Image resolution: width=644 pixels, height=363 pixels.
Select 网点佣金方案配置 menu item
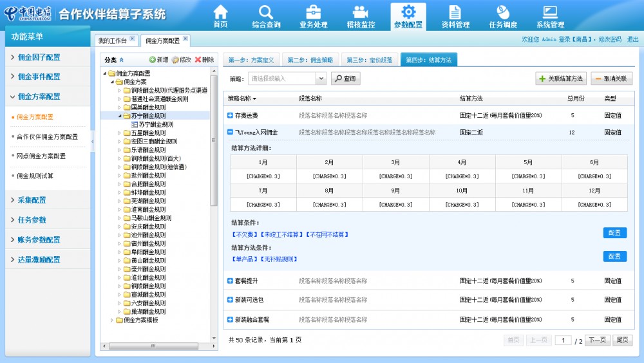(41, 156)
